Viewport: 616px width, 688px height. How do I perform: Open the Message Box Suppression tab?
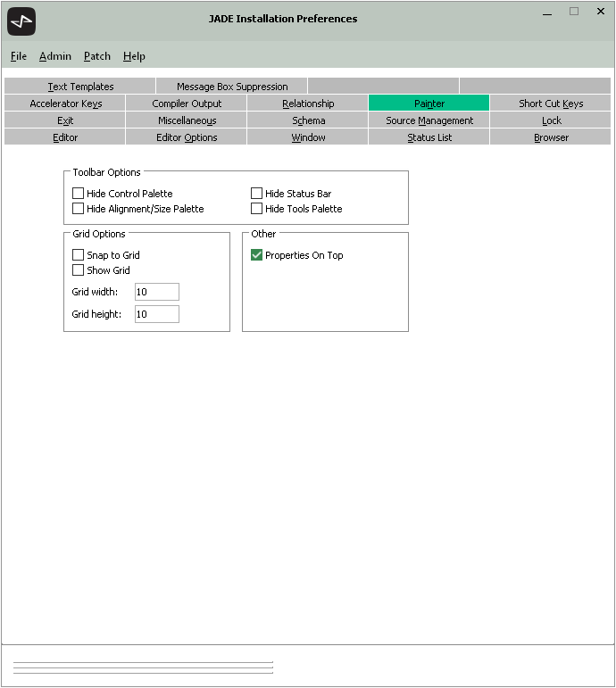click(232, 87)
